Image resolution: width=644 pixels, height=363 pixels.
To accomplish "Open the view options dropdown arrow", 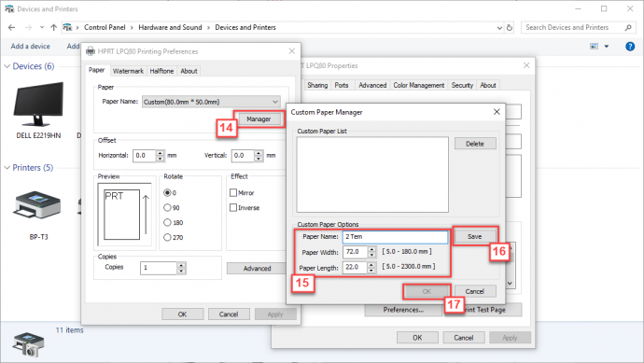I will 607,47.
